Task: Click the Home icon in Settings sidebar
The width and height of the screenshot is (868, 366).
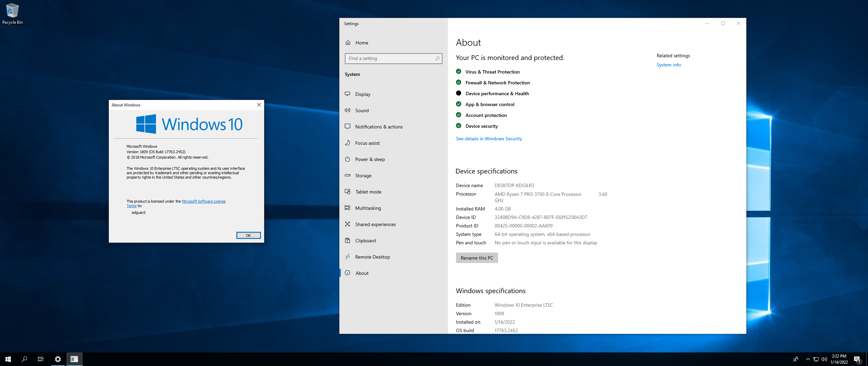Action: pos(348,43)
